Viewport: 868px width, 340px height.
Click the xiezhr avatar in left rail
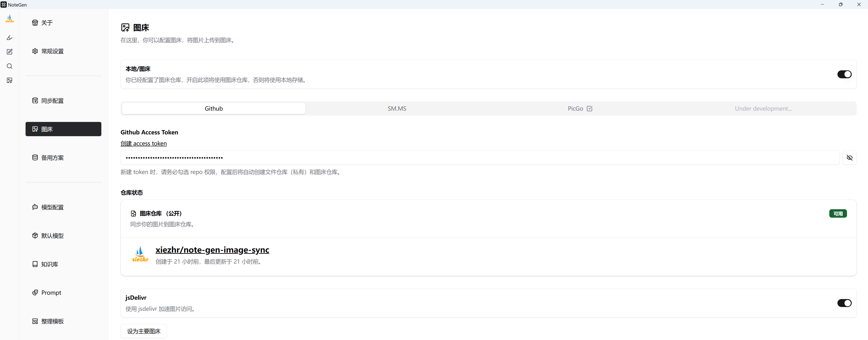(x=10, y=19)
